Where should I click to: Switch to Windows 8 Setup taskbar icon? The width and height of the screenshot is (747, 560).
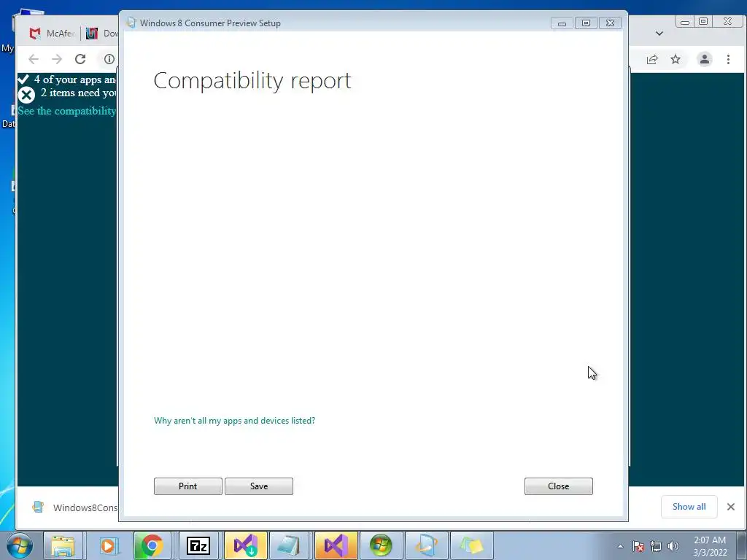click(426, 545)
